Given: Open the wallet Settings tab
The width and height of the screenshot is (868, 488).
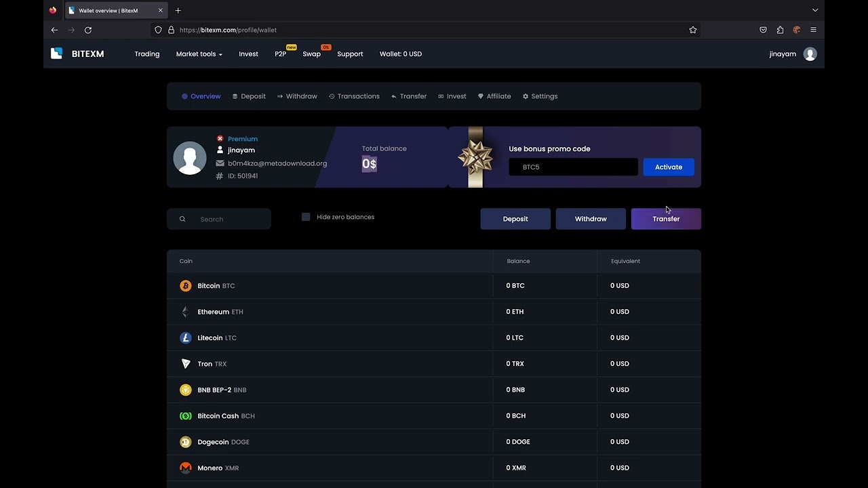Looking at the screenshot, I should pyautogui.click(x=540, y=96).
